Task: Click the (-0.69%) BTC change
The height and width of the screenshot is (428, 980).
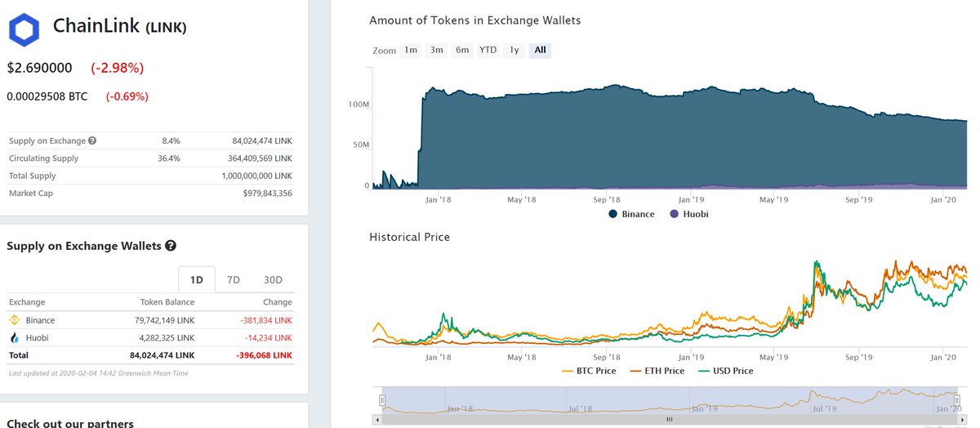Action: point(127,96)
